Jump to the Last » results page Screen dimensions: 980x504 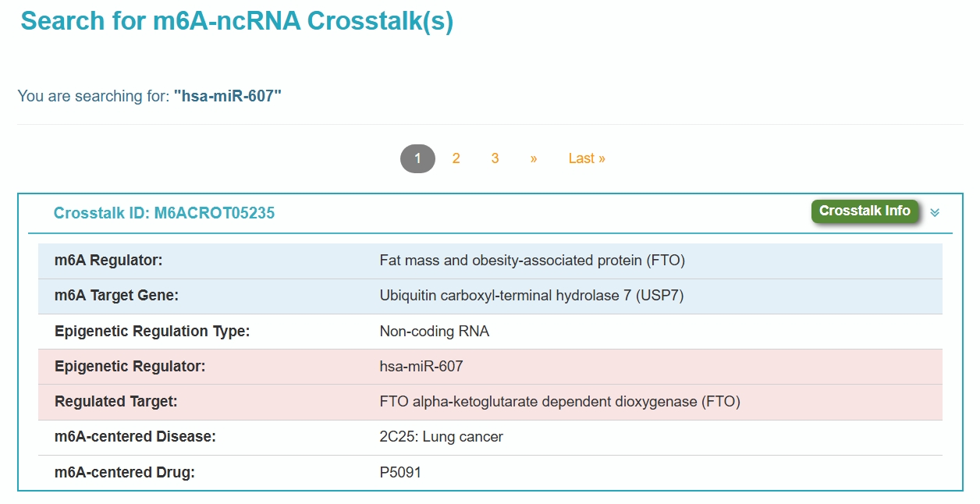[587, 158]
